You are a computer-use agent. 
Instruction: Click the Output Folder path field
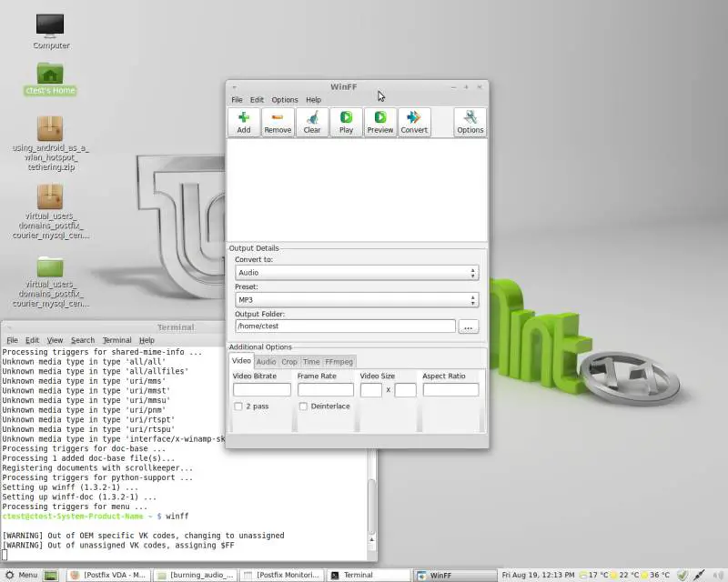click(x=345, y=326)
